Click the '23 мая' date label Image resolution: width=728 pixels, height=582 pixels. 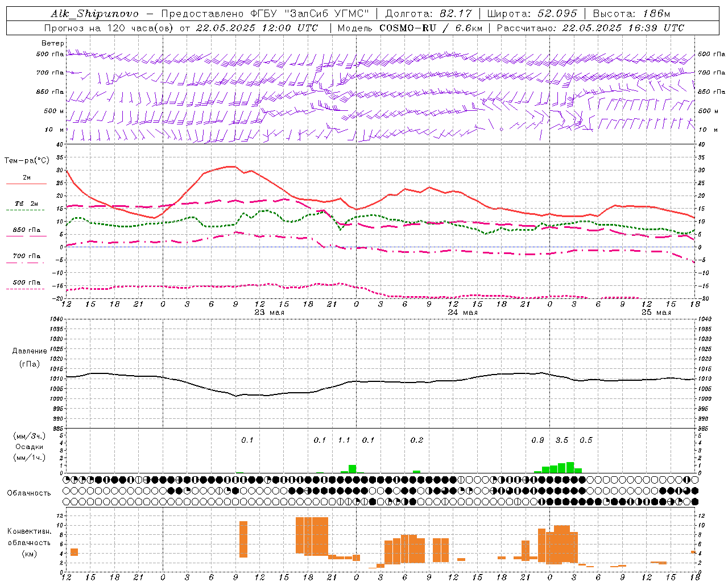tap(270, 313)
